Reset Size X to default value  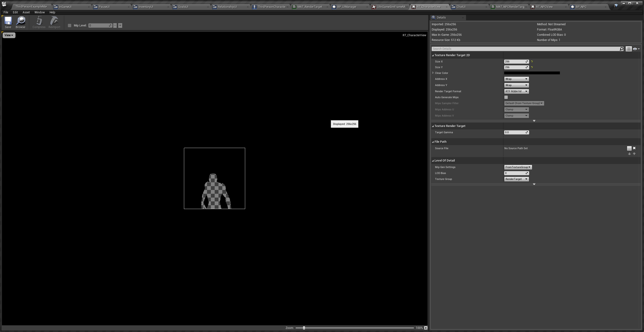tap(532, 61)
